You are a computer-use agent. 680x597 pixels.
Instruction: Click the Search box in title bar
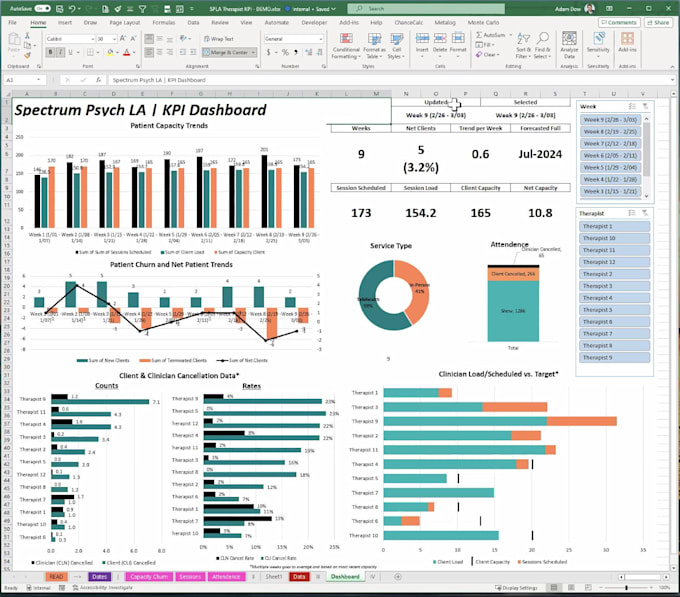427,9
